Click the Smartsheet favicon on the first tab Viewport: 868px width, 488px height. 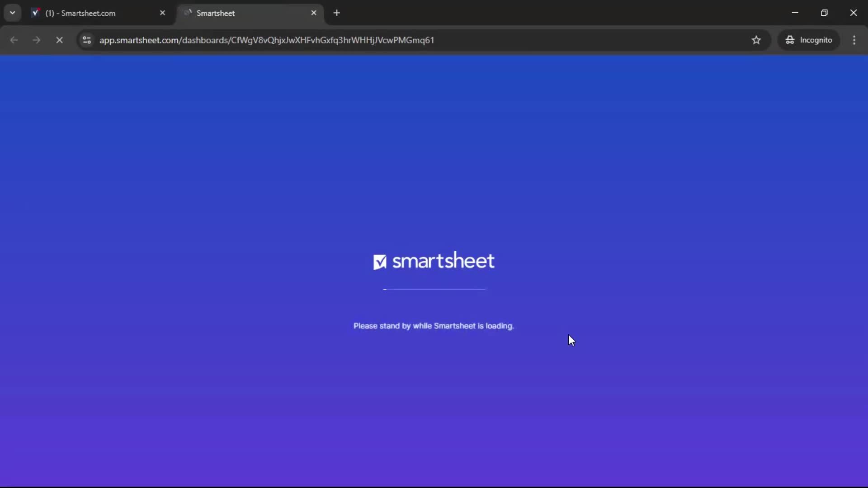point(35,13)
